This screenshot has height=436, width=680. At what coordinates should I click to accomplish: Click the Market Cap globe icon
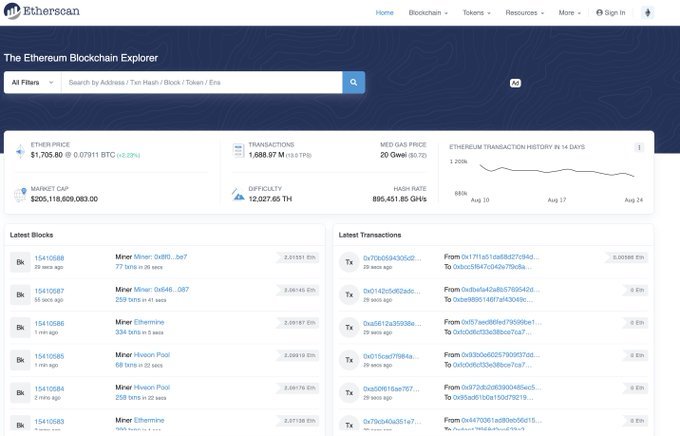tap(20, 195)
